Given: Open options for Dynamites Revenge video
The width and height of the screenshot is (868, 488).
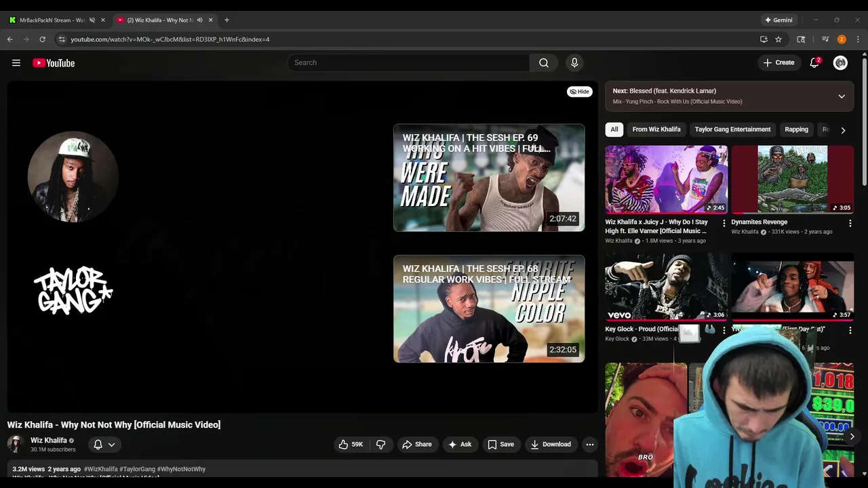Looking at the screenshot, I should tap(850, 222).
